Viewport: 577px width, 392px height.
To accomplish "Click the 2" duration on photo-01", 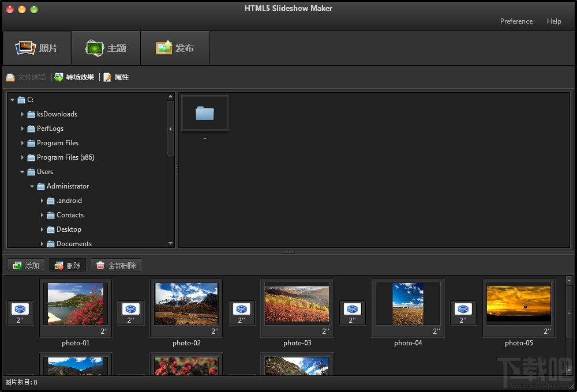I will [104, 331].
